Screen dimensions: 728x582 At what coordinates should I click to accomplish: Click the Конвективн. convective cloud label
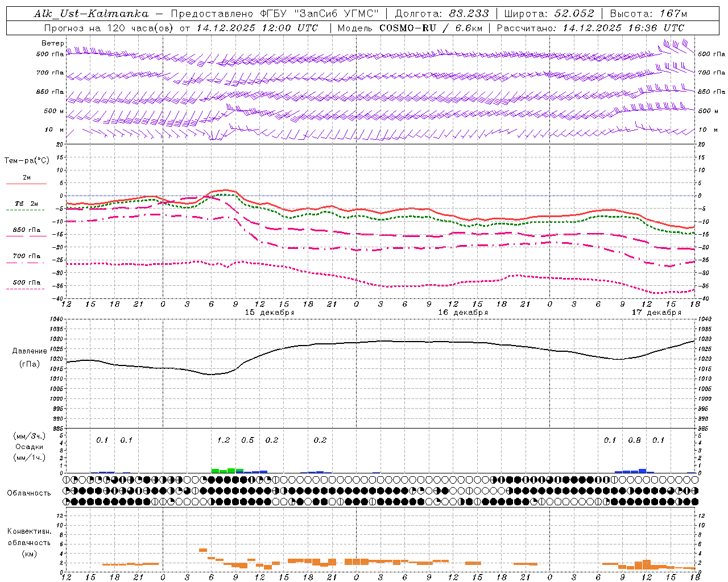pyautogui.click(x=29, y=531)
